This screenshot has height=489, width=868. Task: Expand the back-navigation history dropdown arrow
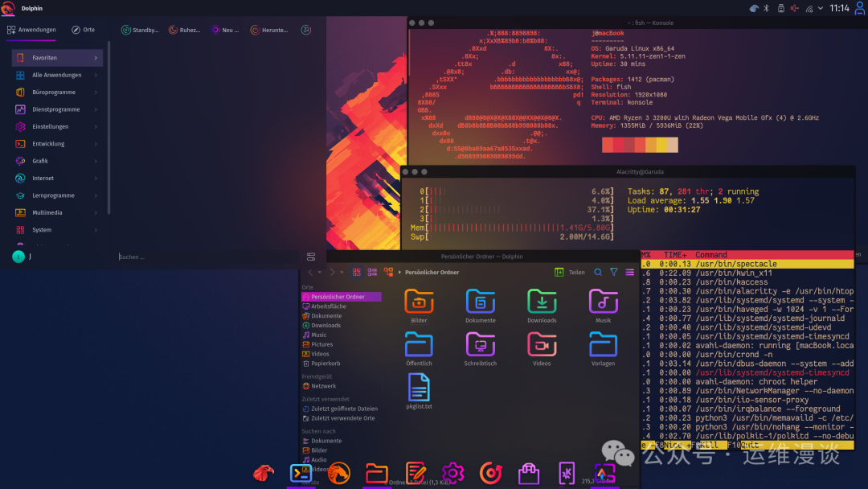[x=321, y=272]
